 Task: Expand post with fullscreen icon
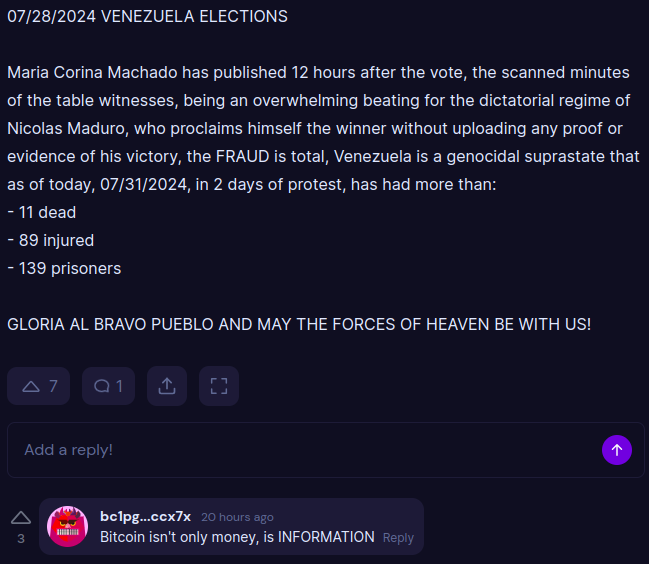coord(219,386)
